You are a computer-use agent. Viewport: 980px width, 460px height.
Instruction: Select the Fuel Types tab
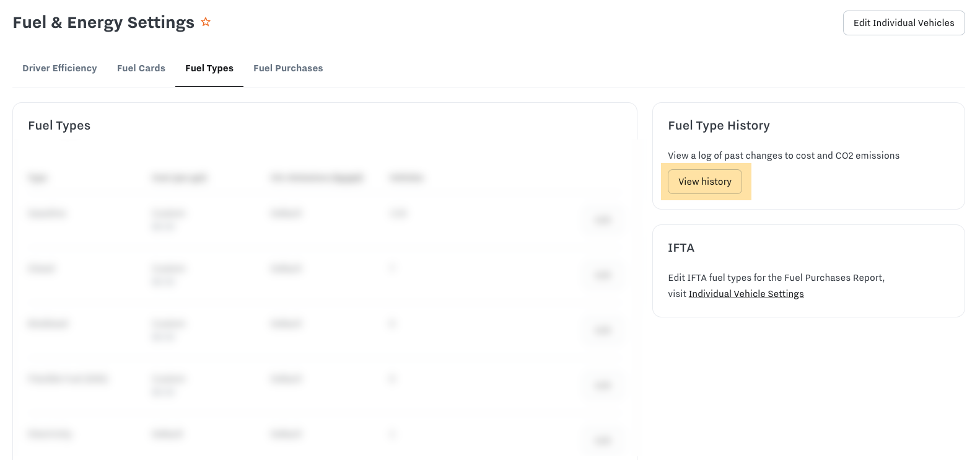pos(209,68)
